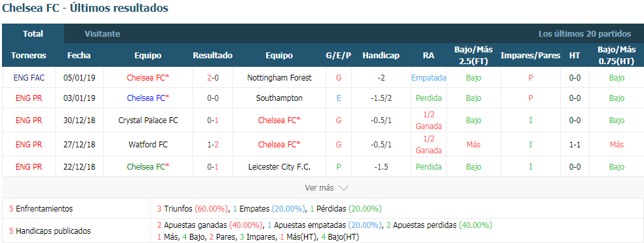Click Chelsea FC in the 05/01/19 row
The width and height of the screenshot is (644, 243).
click(x=148, y=77)
